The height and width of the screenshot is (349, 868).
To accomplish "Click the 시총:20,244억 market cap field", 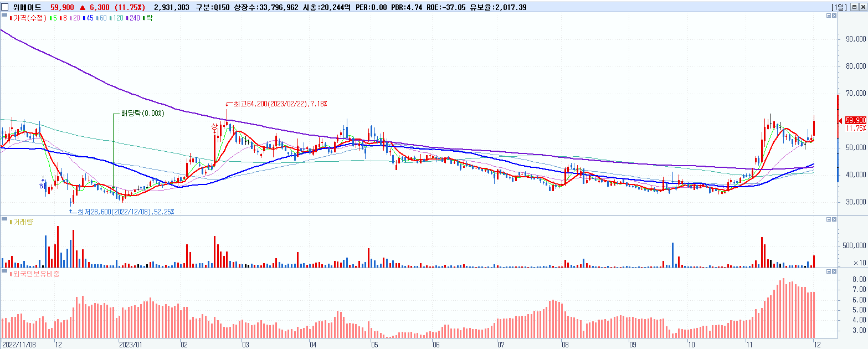I will click(x=327, y=7).
